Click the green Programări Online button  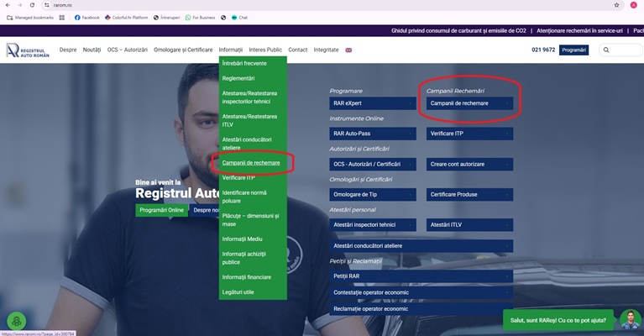(x=161, y=210)
